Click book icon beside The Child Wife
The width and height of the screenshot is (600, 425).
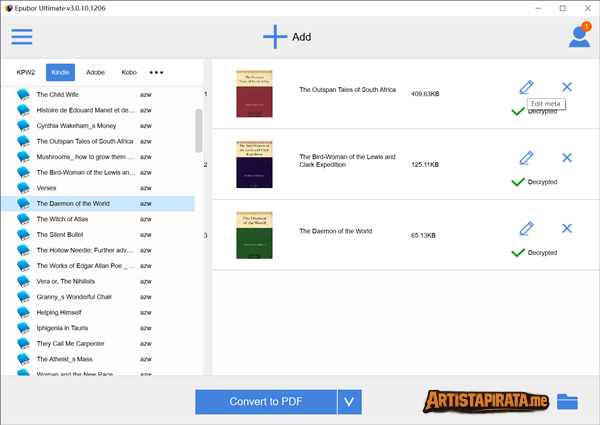[23, 94]
